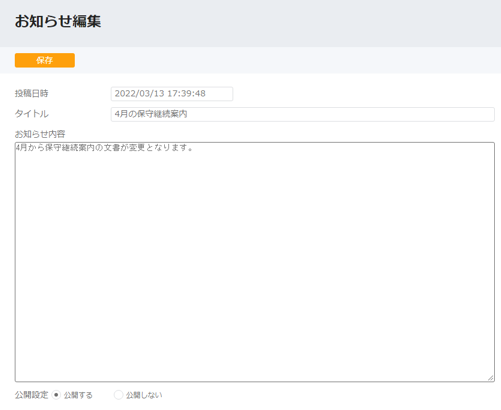Click the お知らせ編集 page heading

tap(58, 21)
